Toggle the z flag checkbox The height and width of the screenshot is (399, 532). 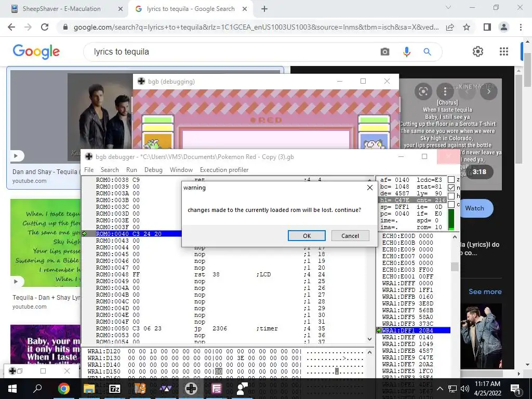tap(451, 179)
